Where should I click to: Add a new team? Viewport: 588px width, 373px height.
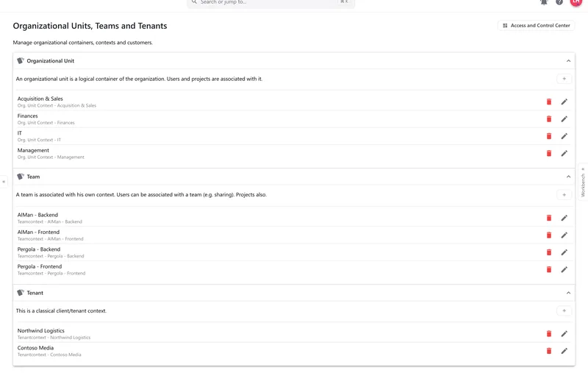point(564,195)
